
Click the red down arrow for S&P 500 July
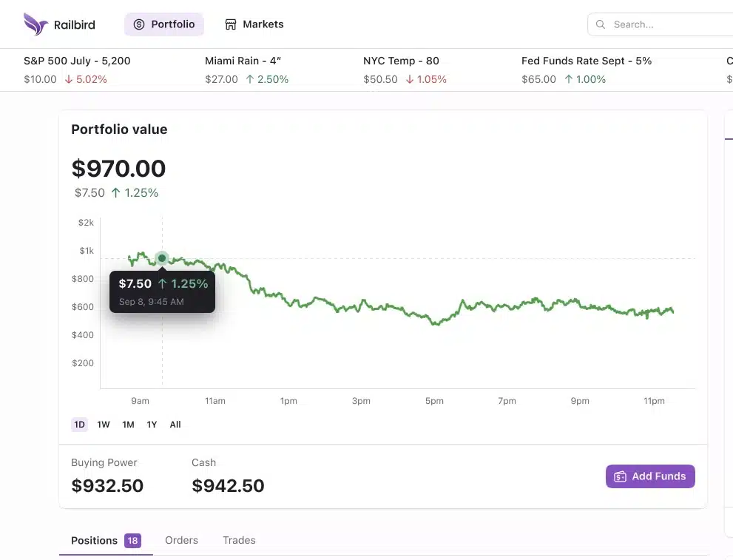pyautogui.click(x=69, y=79)
